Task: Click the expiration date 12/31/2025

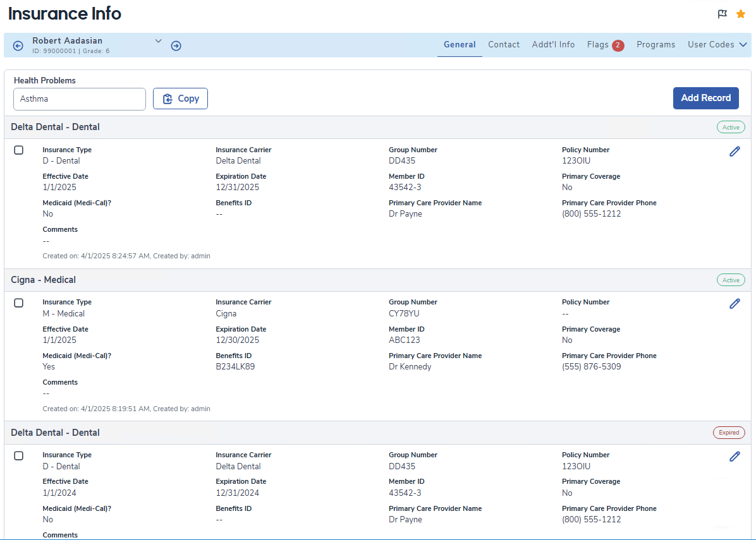Action: [238, 188]
